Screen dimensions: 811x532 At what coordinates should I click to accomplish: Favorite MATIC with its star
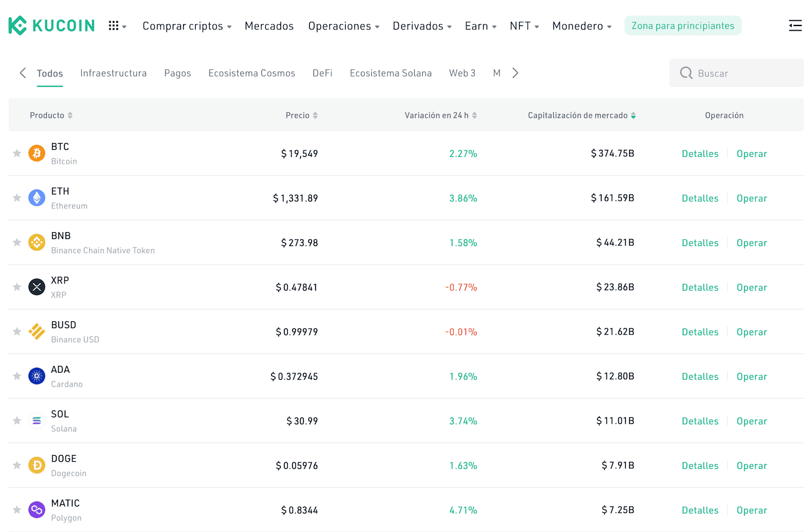tap(17, 510)
